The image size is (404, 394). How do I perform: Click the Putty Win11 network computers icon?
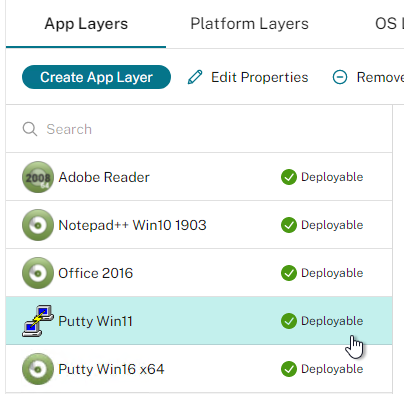38,321
